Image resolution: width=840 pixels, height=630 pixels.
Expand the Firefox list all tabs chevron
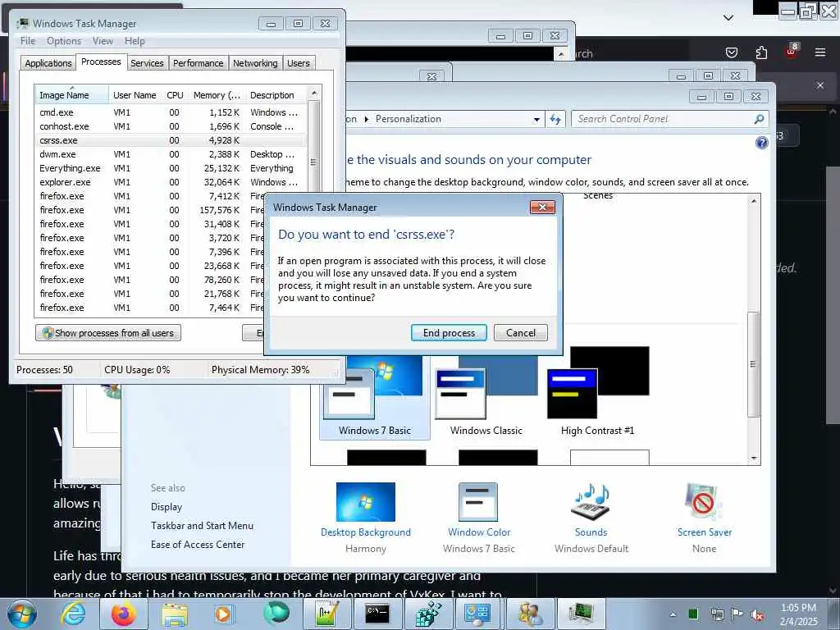728,18
